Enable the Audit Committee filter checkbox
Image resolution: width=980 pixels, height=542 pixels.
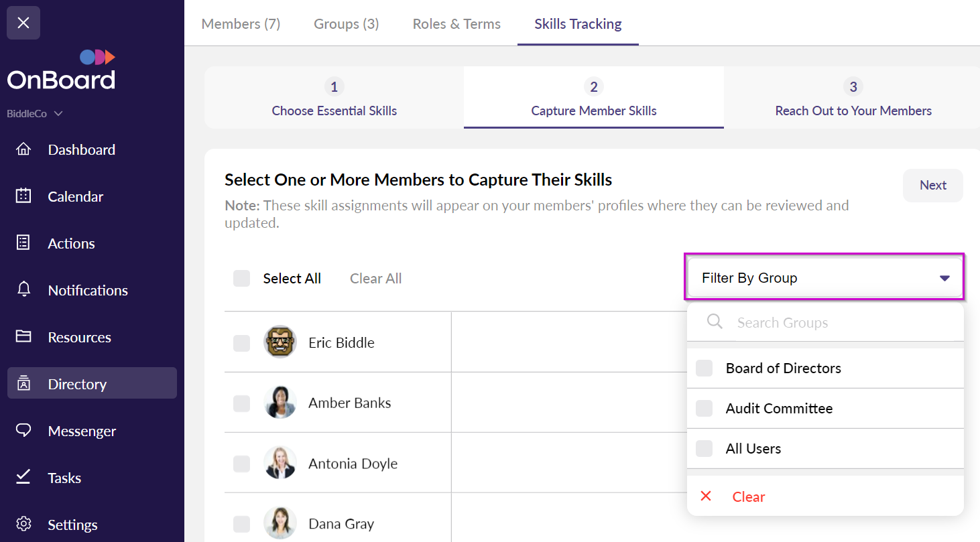(704, 408)
